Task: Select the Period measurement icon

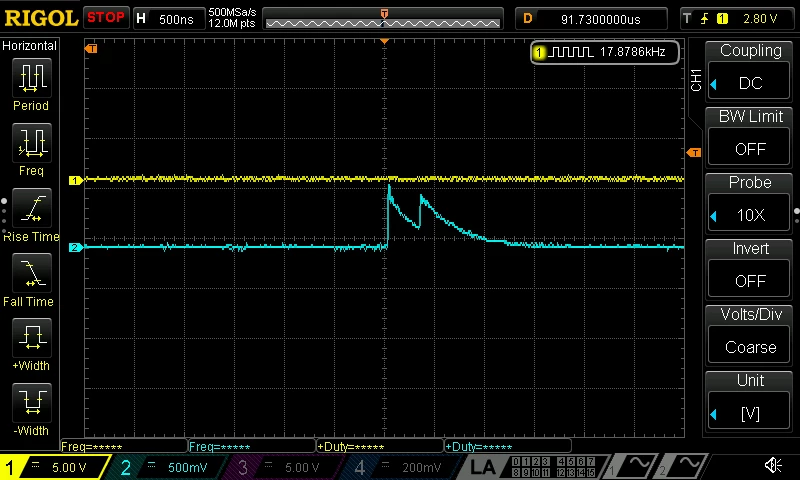Action: [32, 78]
